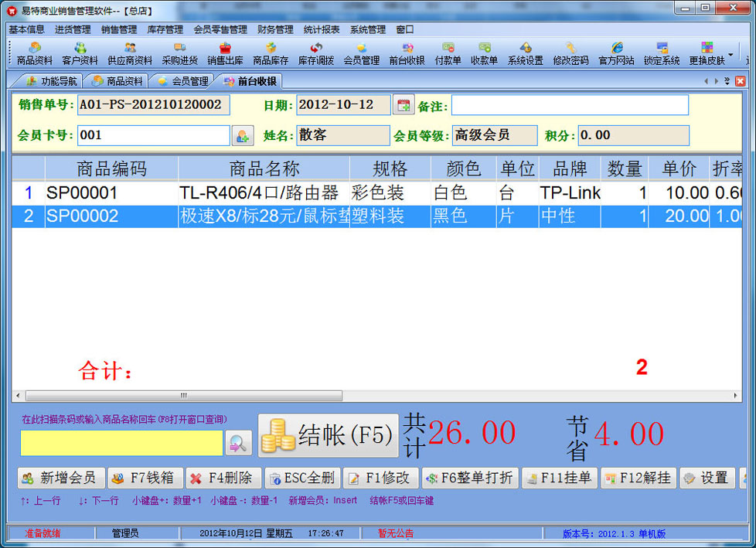This screenshot has height=548, width=756.
Task: Click member lookup icon beside 会员卡号
Action: click(x=242, y=136)
